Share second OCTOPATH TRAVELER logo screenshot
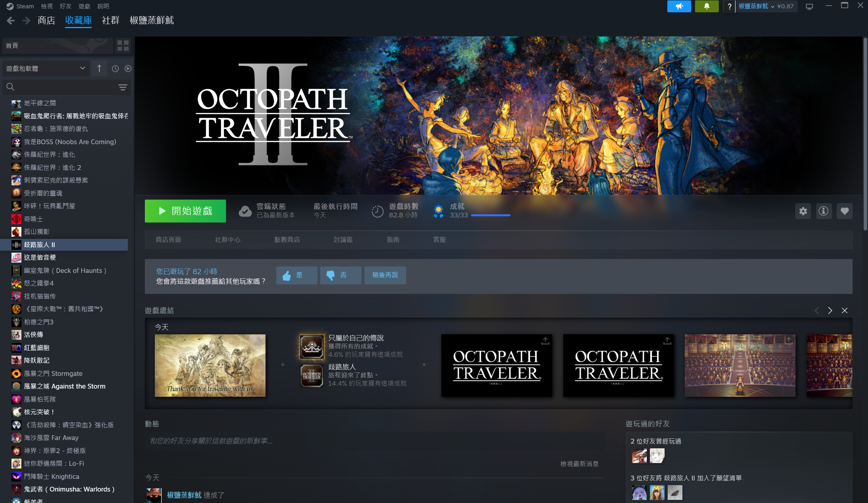 [667, 341]
